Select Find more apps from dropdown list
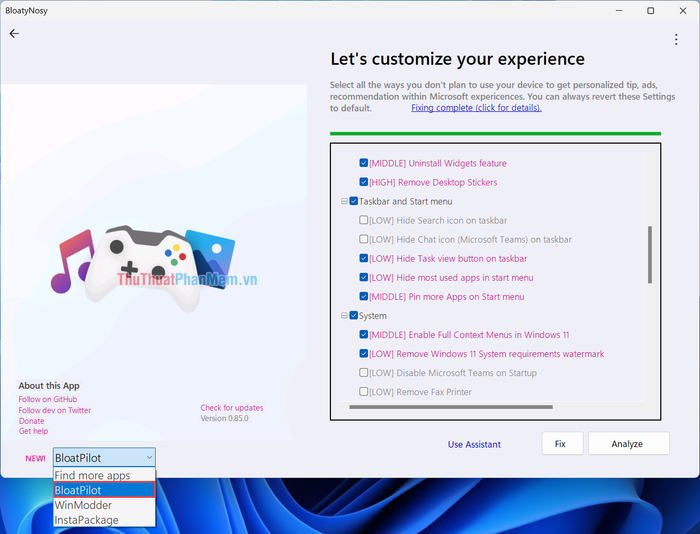This screenshot has height=534, width=700. click(x=104, y=475)
